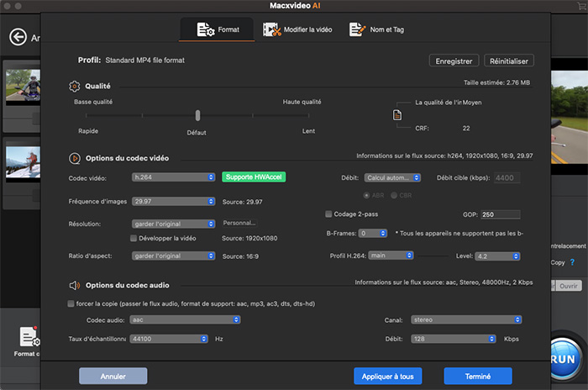Select the CBR radio button

pyautogui.click(x=394, y=195)
